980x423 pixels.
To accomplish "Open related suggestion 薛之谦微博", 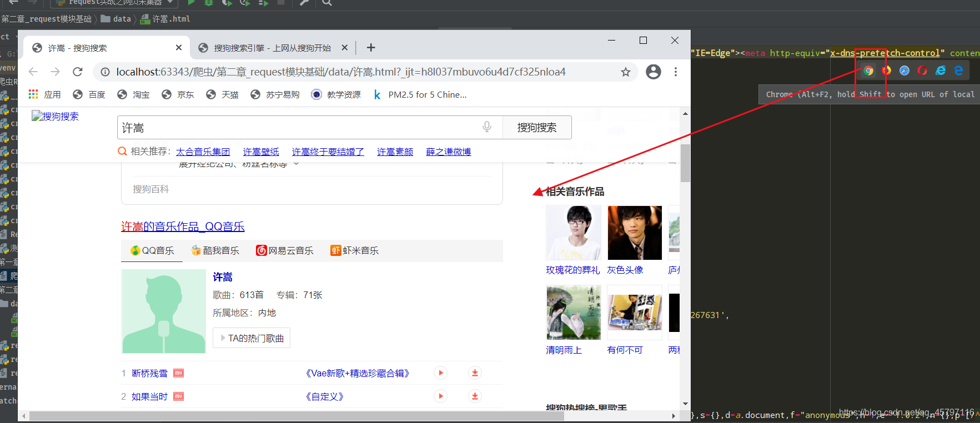I will click(x=449, y=152).
